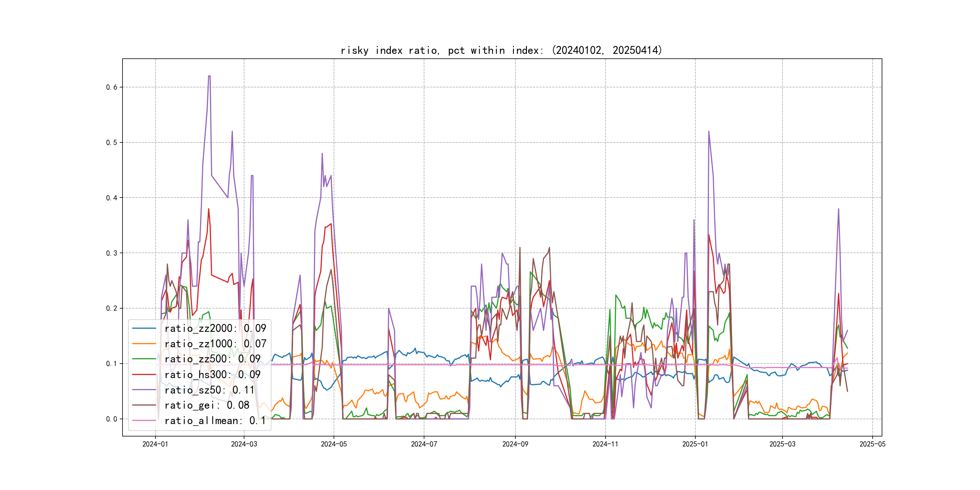Click blue line swatch for ratio_zz2000
Viewport: 980px width, 490px height.
pos(144,328)
